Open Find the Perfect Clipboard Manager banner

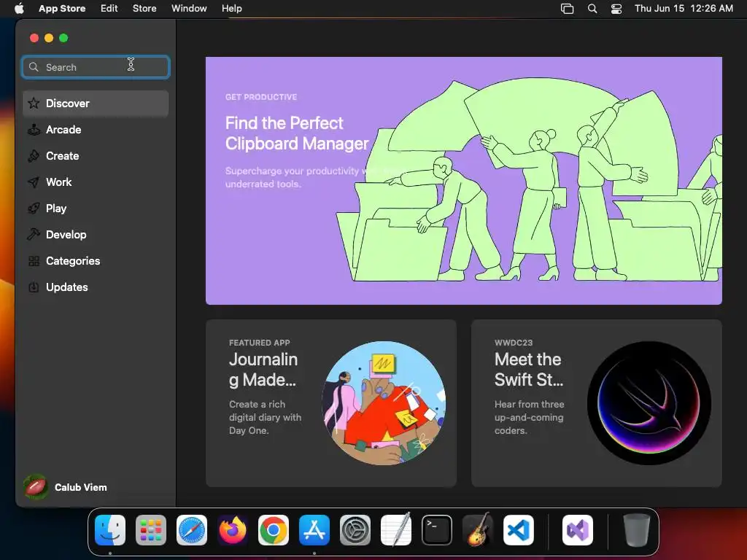click(463, 181)
